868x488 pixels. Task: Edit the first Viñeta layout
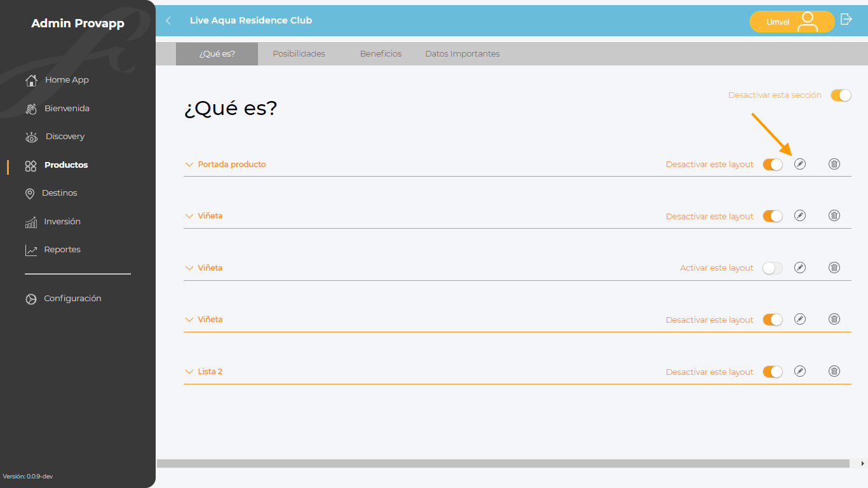tap(800, 216)
